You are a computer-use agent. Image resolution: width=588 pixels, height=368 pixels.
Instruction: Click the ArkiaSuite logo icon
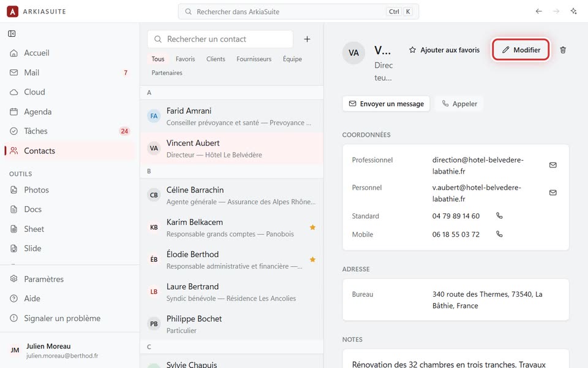[x=12, y=12]
